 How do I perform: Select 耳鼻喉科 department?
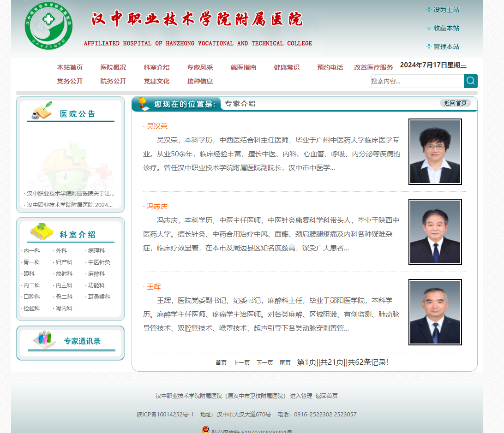99,297
